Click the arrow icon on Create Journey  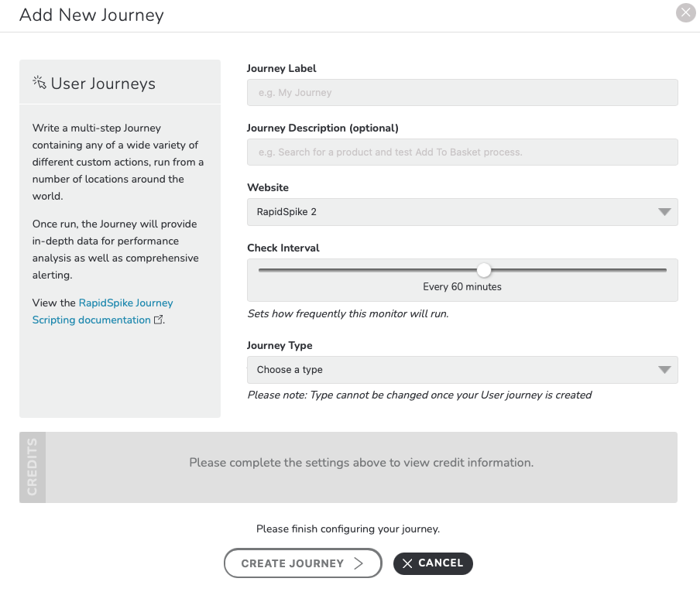(x=359, y=563)
